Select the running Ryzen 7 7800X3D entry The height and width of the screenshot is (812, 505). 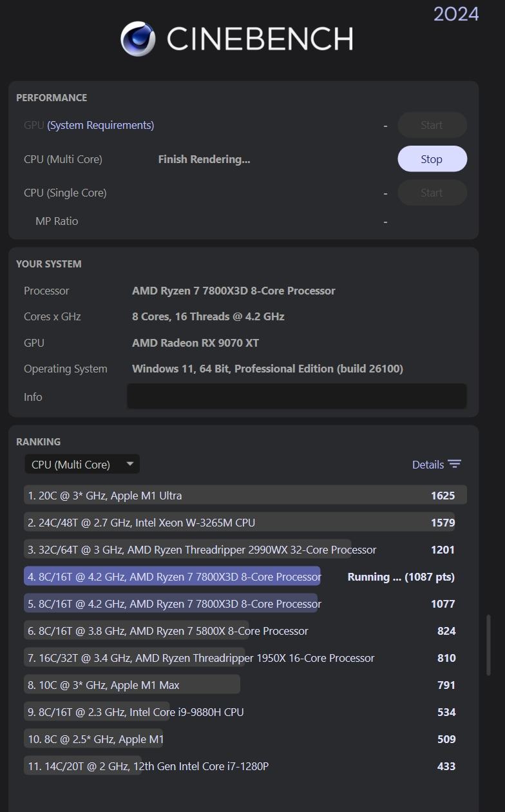pyautogui.click(x=240, y=577)
